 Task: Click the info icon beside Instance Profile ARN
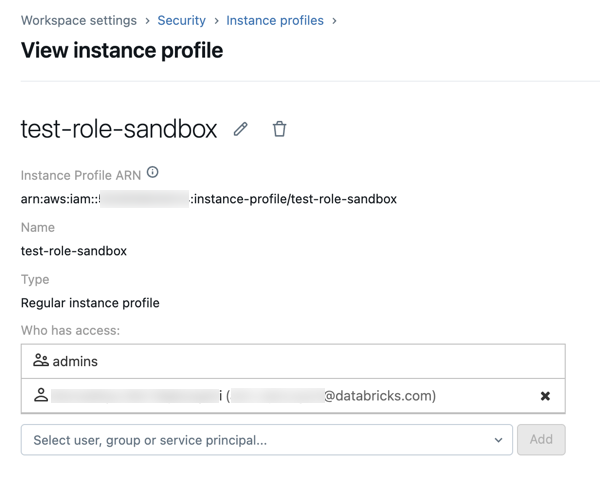coord(153,173)
